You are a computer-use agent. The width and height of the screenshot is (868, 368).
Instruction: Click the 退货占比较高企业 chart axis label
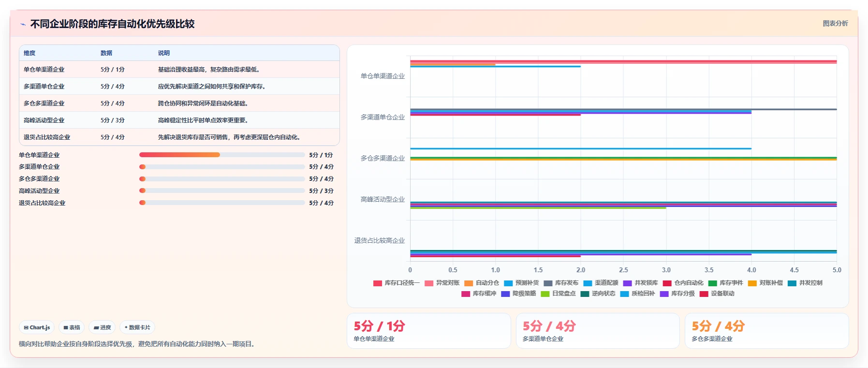point(380,241)
